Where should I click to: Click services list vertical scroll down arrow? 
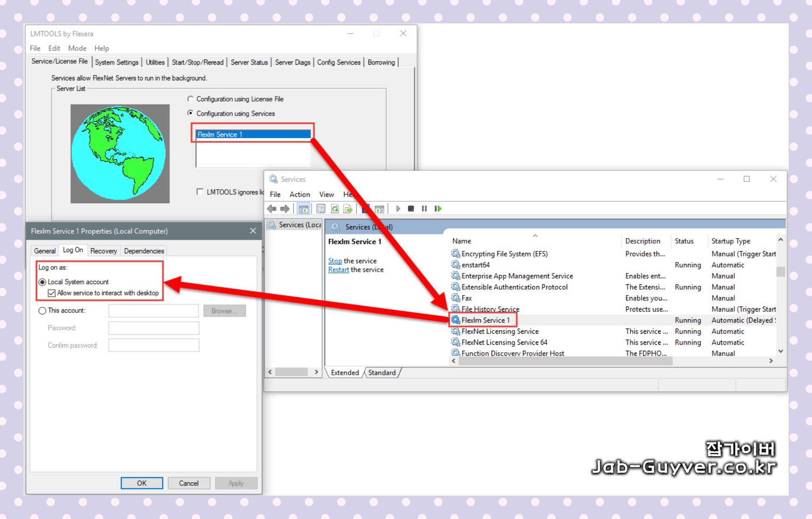pyautogui.click(x=781, y=351)
